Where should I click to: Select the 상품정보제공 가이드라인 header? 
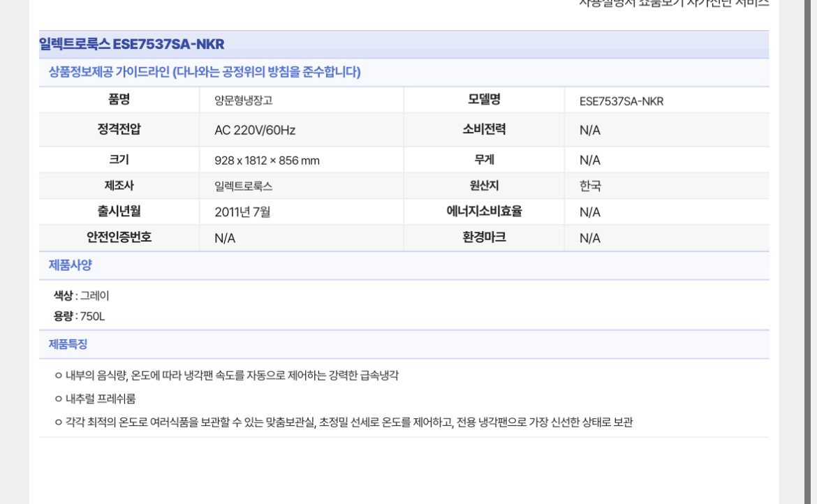coord(200,72)
